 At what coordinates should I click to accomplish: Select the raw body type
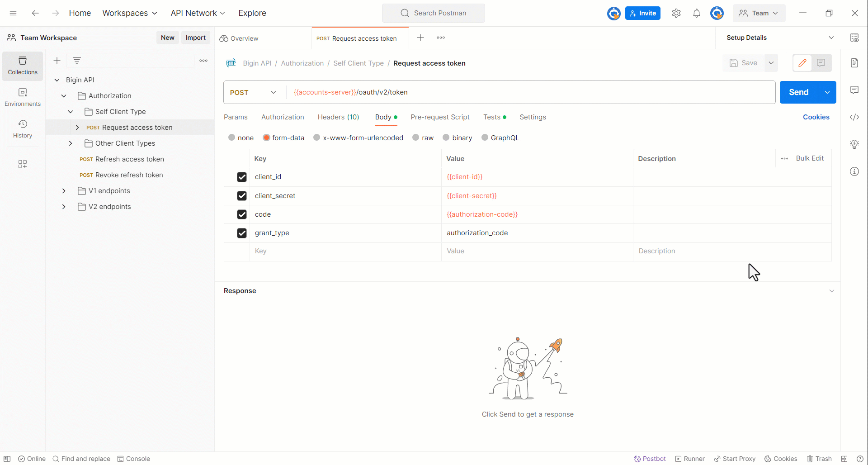coord(416,138)
